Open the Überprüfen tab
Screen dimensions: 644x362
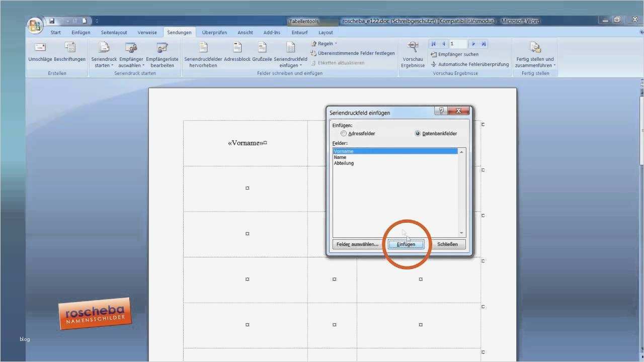214,32
